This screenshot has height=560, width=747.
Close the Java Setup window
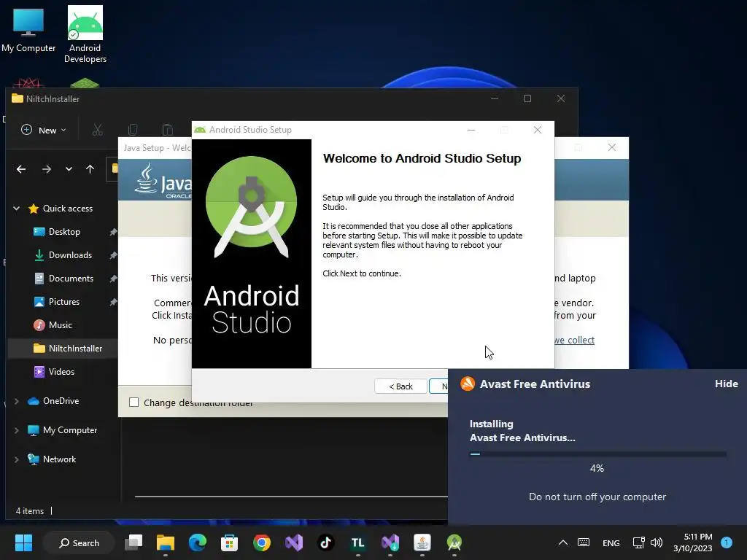tap(612, 147)
